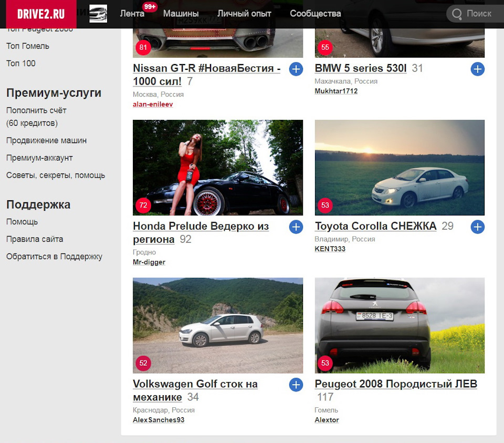Open KENT333 user profile
Viewport: 504px width, 443px height.
point(330,249)
